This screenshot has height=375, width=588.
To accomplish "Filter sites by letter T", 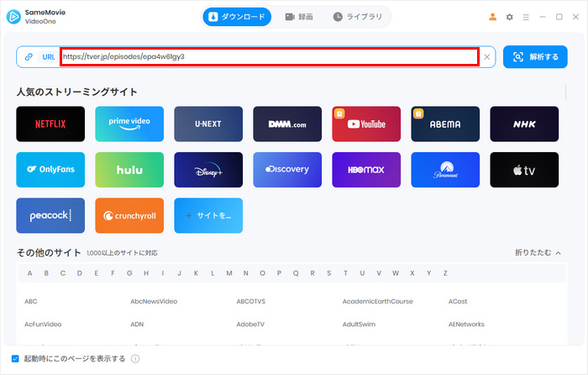I will [x=345, y=273].
